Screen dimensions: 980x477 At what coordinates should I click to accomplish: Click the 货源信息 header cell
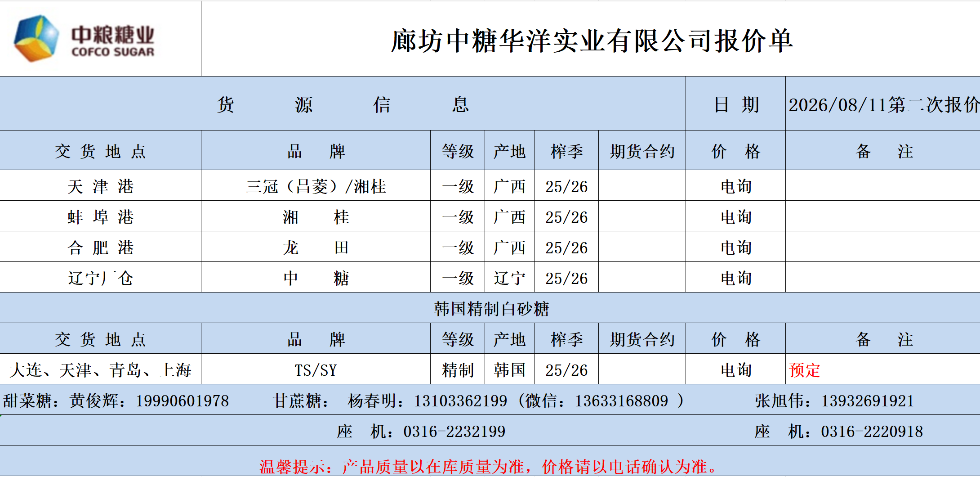click(x=343, y=104)
